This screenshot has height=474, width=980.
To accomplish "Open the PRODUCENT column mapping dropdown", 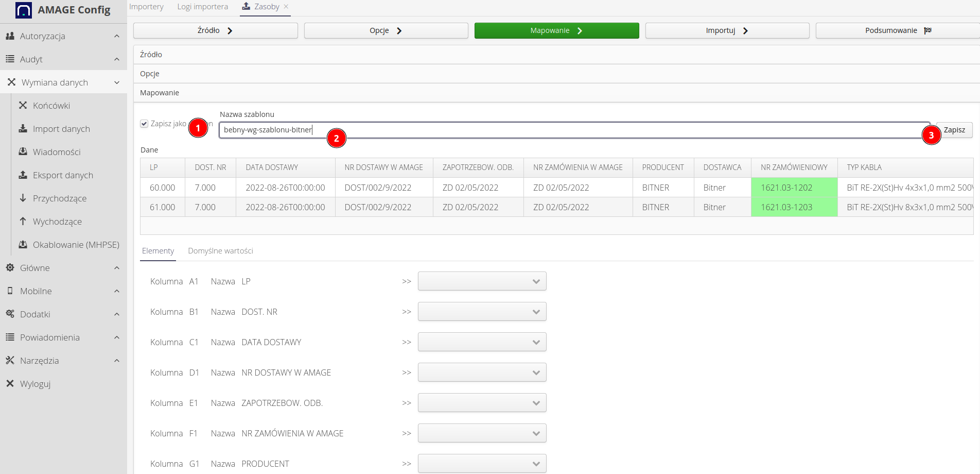I will tap(481, 463).
